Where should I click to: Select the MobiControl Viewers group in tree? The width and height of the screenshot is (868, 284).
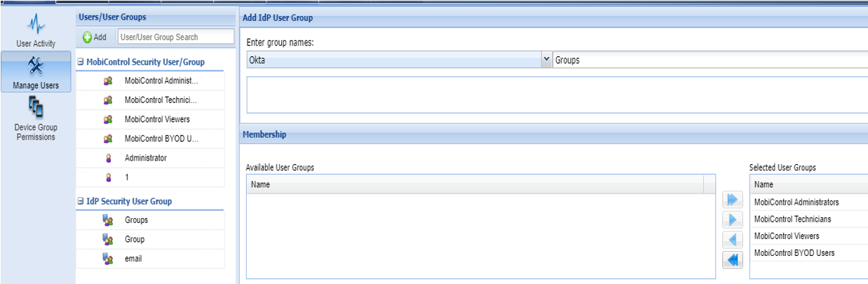[157, 119]
